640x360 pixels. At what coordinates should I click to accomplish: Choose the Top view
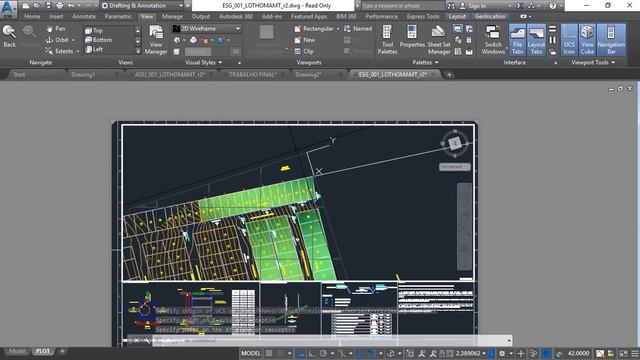coord(94,31)
